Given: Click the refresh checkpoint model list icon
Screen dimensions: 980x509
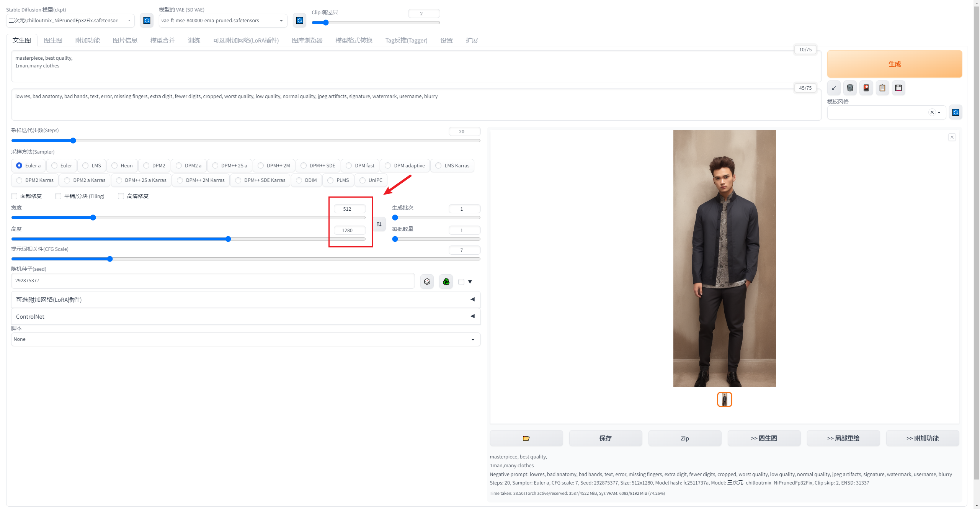Looking at the screenshot, I should tap(147, 20).
